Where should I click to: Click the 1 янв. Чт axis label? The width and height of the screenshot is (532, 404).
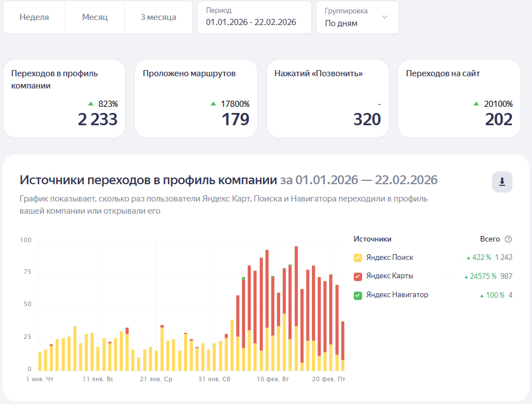click(x=40, y=379)
